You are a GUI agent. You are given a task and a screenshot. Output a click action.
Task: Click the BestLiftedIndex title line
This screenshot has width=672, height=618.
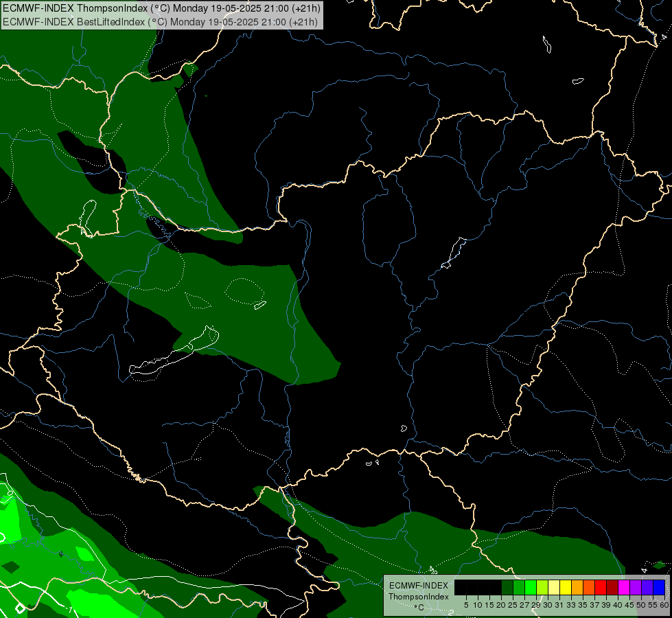click(161, 22)
